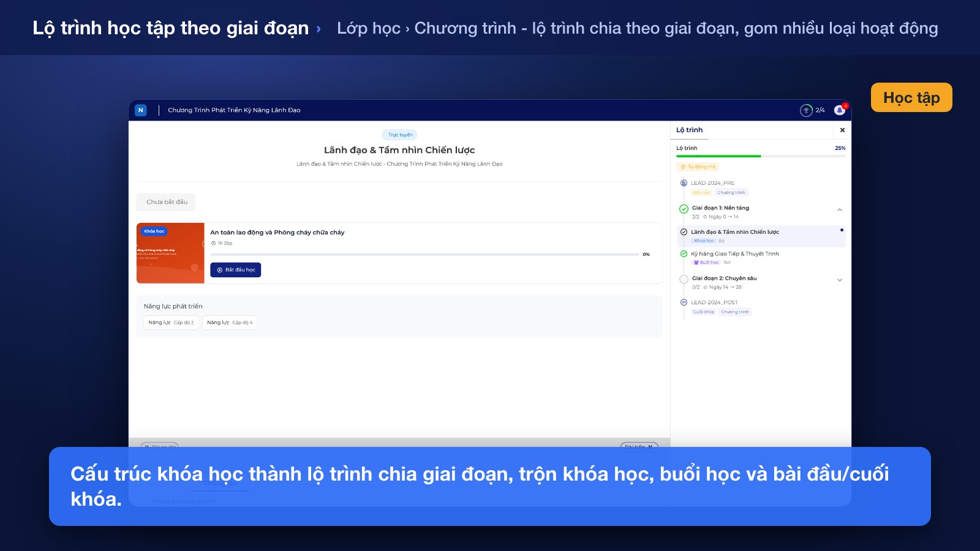Select the Lộ trình tab in the side panel
This screenshot has width=980, height=551.
pyautogui.click(x=689, y=130)
